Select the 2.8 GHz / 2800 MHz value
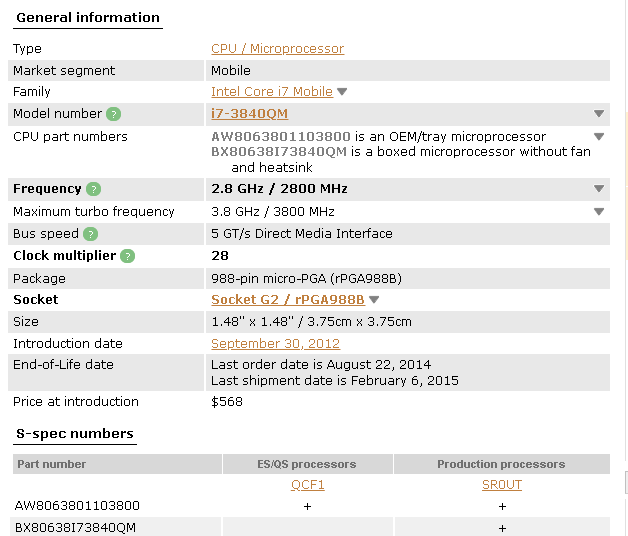Viewport: 628px width, 536px height. [x=279, y=189]
